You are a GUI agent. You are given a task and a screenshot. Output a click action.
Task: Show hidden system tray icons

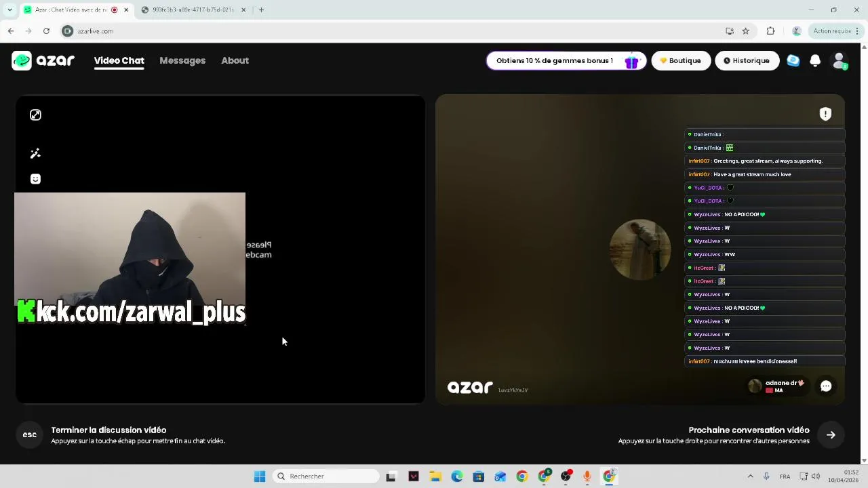[750, 476]
